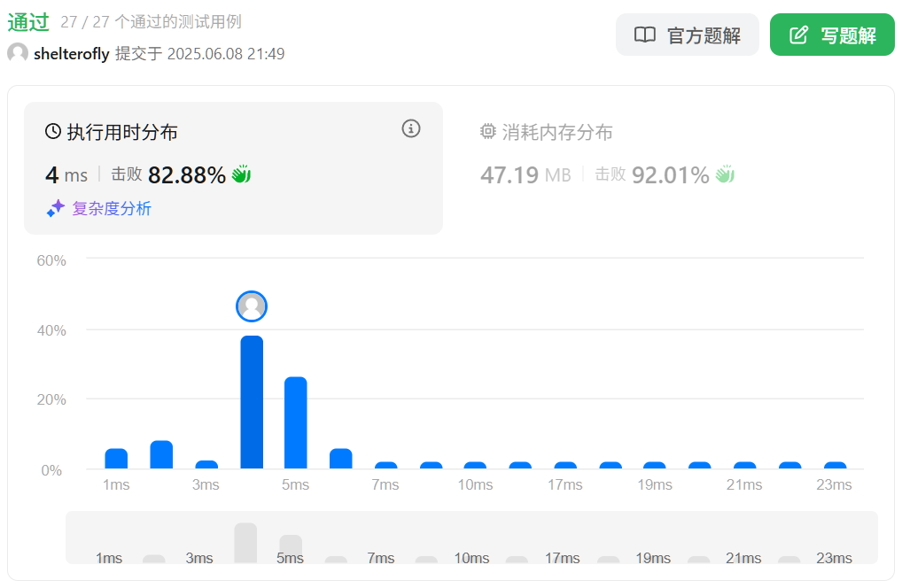902x588 pixels.
Task: Click the 2ms bar in the chart
Action: [161, 454]
